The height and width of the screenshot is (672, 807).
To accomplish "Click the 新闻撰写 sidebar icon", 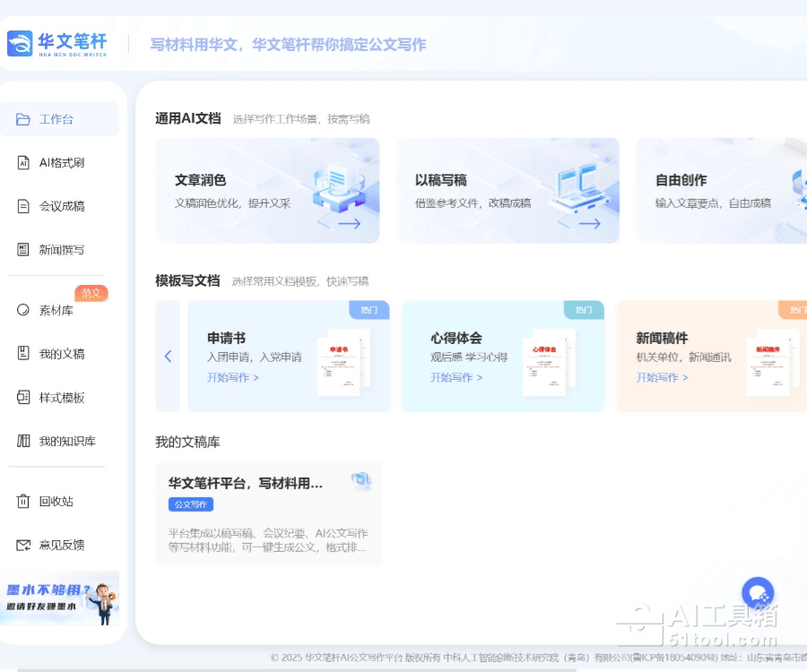I will coord(23,249).
